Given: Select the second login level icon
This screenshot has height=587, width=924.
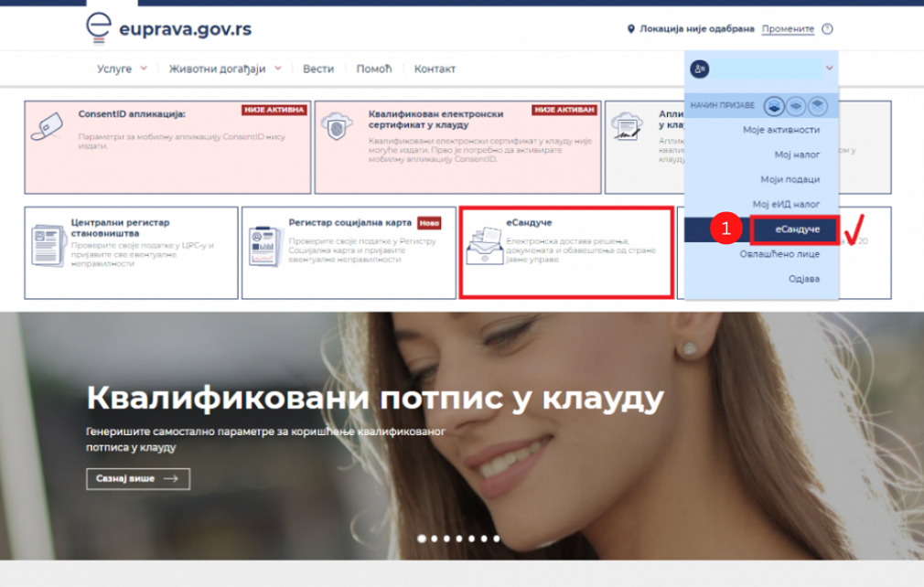Looking at the screenshot, I should (x=796, y=106).
